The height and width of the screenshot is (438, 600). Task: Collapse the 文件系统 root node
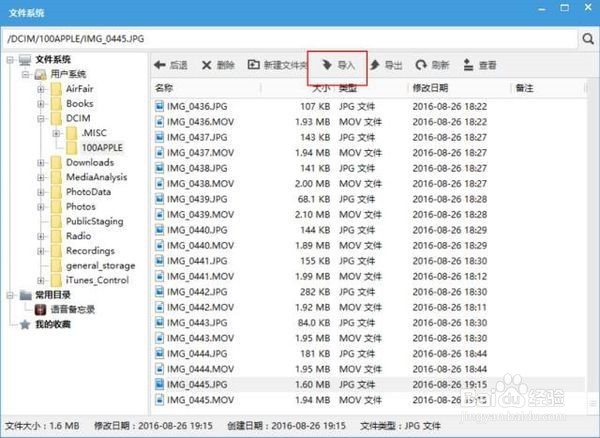click(11, 60)
